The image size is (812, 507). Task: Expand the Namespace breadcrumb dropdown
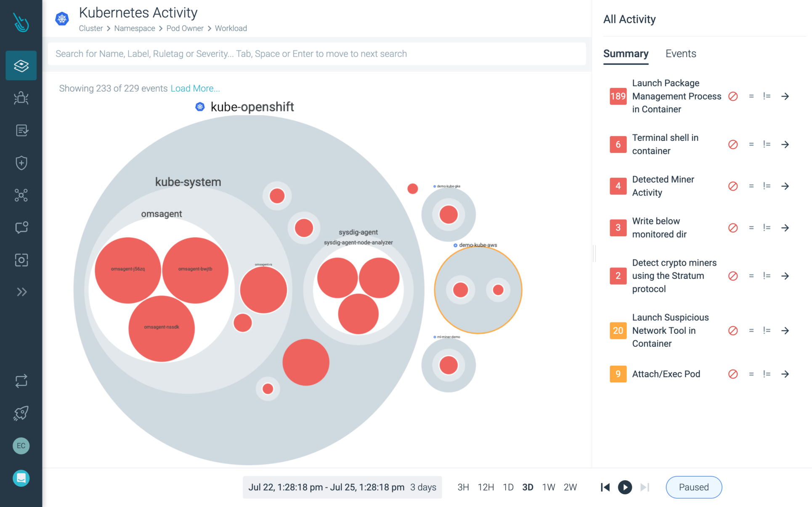135,27
